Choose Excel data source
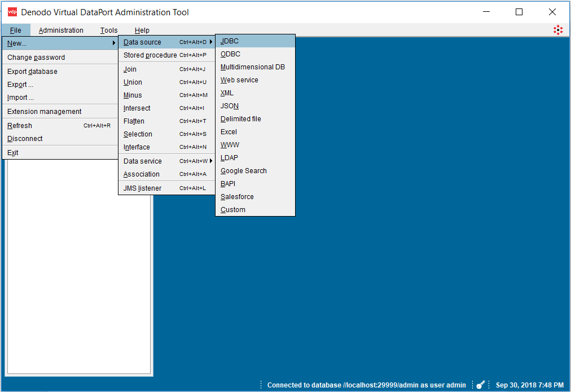Viewport: 571px width, 392px height. [x=255, y=132]
